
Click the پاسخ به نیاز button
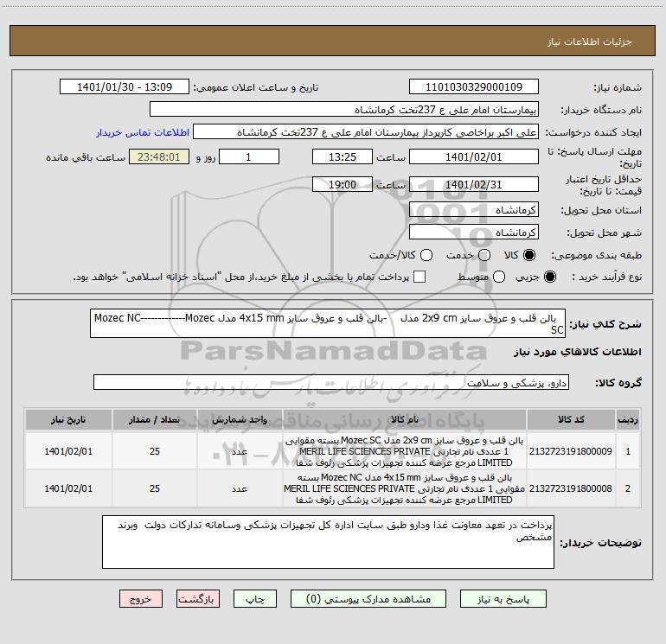503,598
